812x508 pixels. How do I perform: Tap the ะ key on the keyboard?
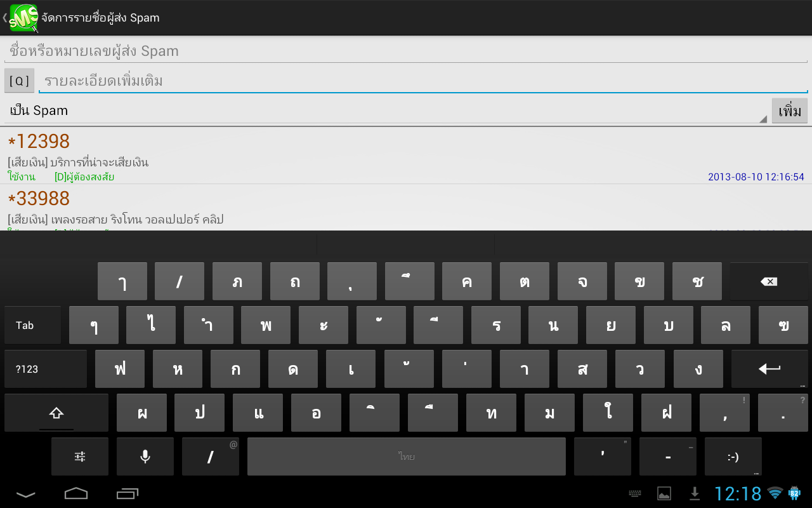(x=324, y=325)
